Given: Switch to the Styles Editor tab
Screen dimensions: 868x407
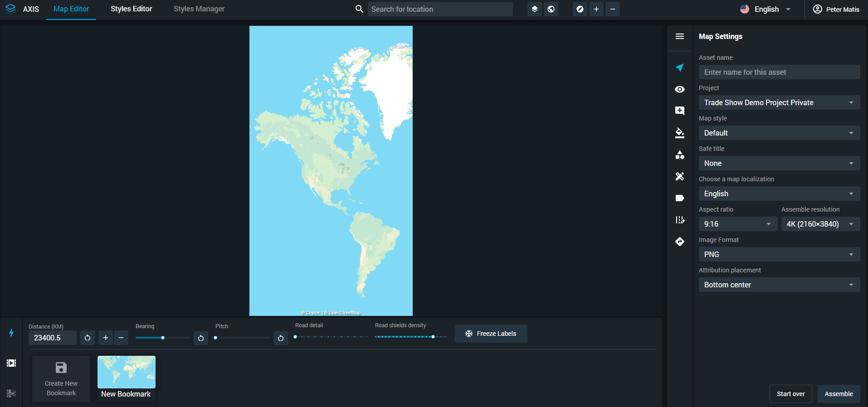Looking at the screenshot, I should [131, 9].
